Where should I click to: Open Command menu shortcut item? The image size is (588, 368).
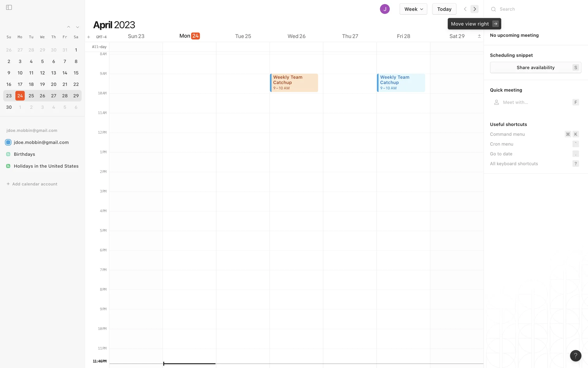point(507,134)
